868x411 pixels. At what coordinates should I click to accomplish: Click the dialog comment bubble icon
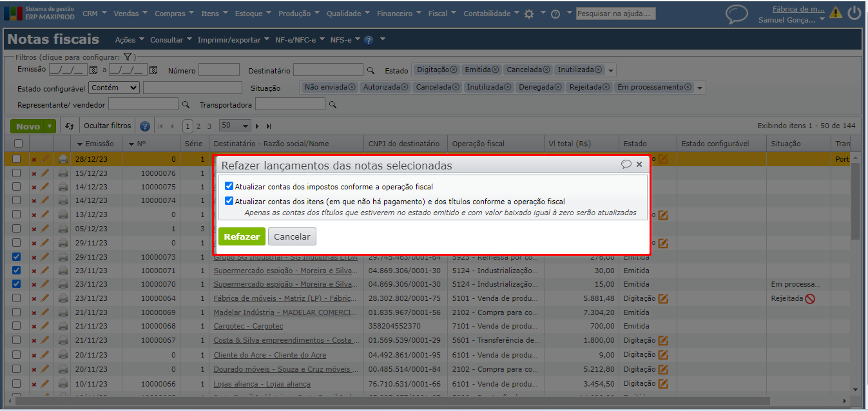[626, 164]
